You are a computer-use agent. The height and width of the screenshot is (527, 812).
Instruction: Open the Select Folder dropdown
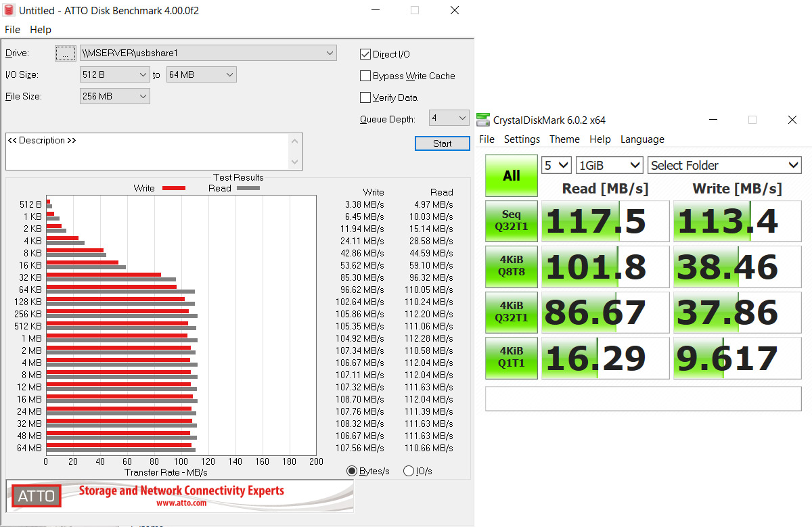(x=724, y=165)
